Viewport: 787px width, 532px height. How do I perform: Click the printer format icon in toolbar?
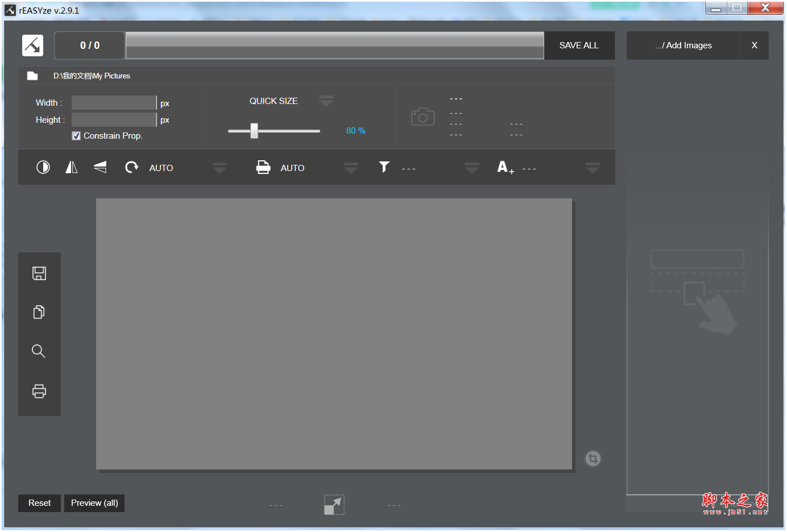coord(263,167)
